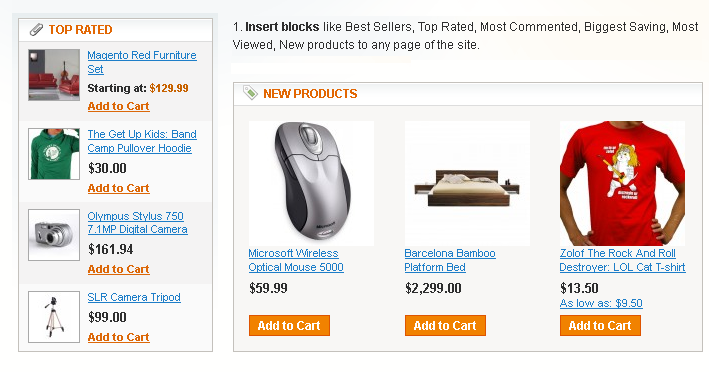
Task: Click the Microsoft wireless mouse product image
Action: tap(312, 184)
